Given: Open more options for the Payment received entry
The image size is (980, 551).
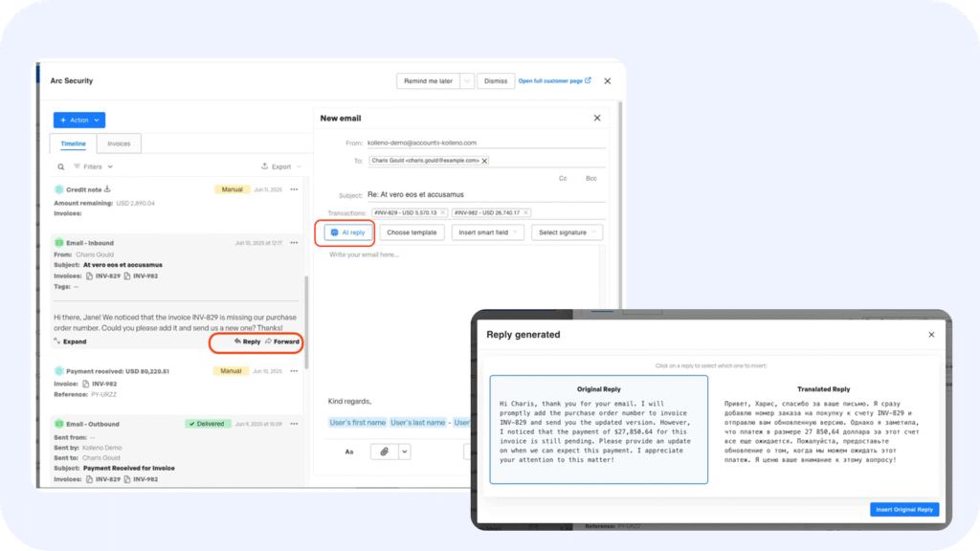Looking at the screenshot, I should point(294,370).
